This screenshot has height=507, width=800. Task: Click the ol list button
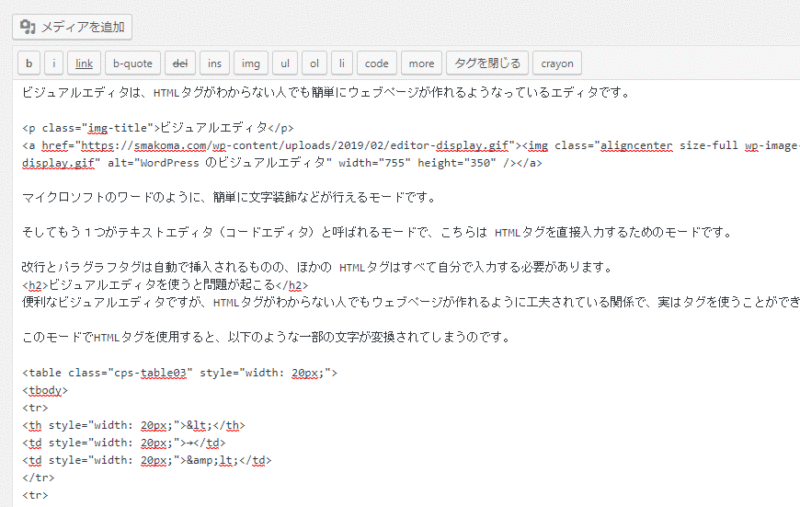tap(314, 63)
